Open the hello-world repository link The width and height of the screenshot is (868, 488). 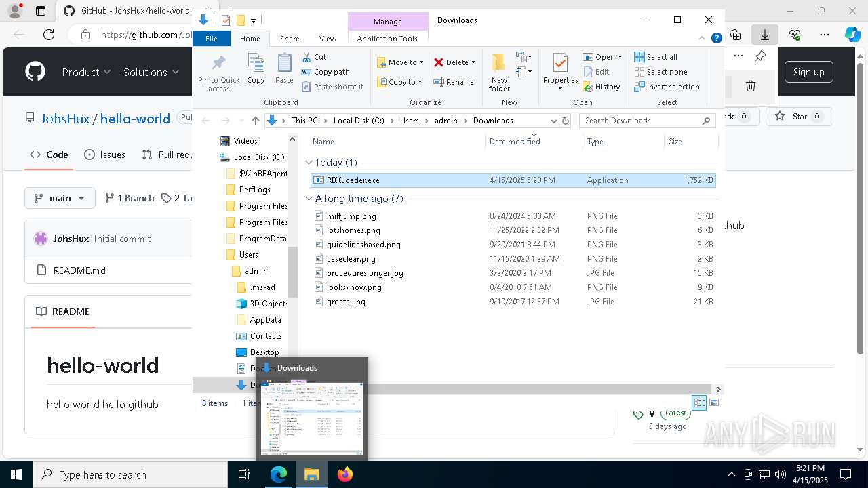pyautogui.click(x=135, y=119)
